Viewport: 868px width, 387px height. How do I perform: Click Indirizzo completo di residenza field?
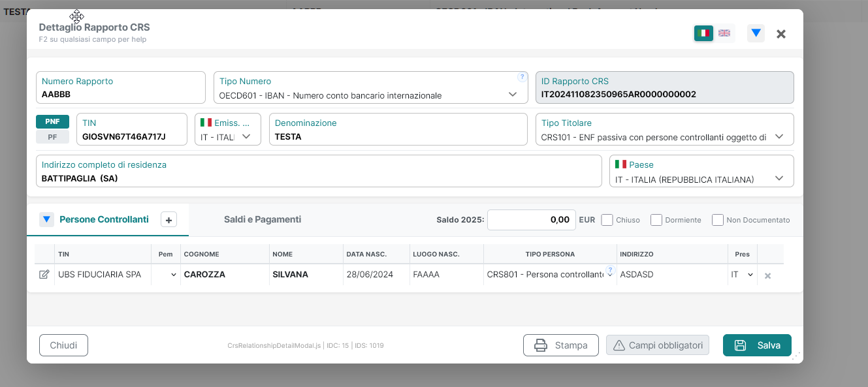319,171
